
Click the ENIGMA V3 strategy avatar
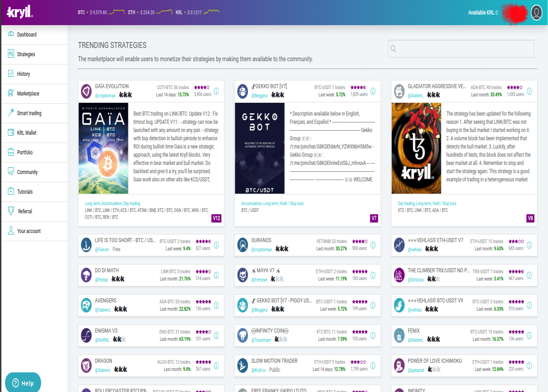[x=86, y=335]
